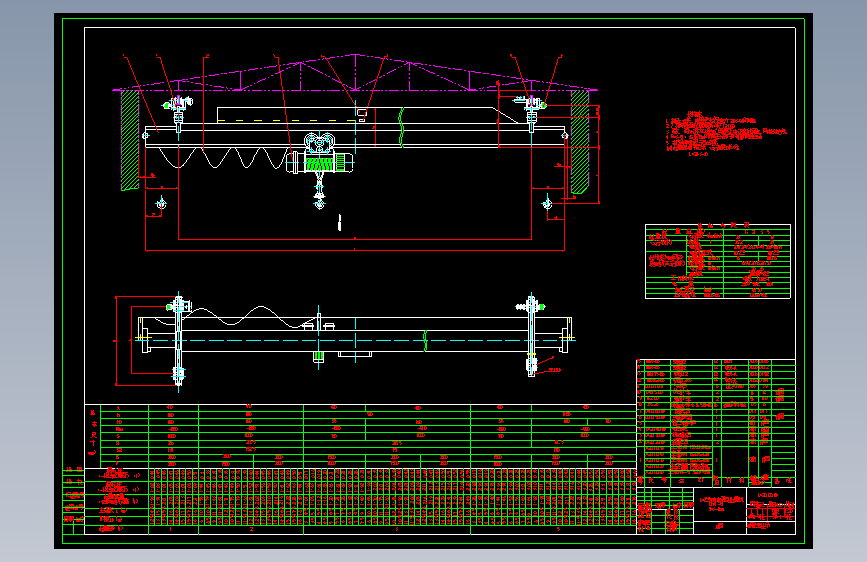
Task: Select the festoon cable loops under the girder
Action: 221,158
